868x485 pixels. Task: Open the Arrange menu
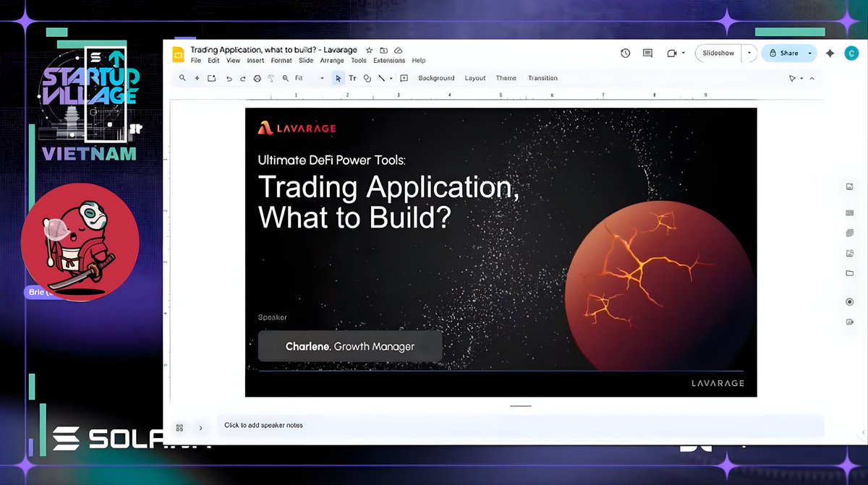tap(332, 61)
